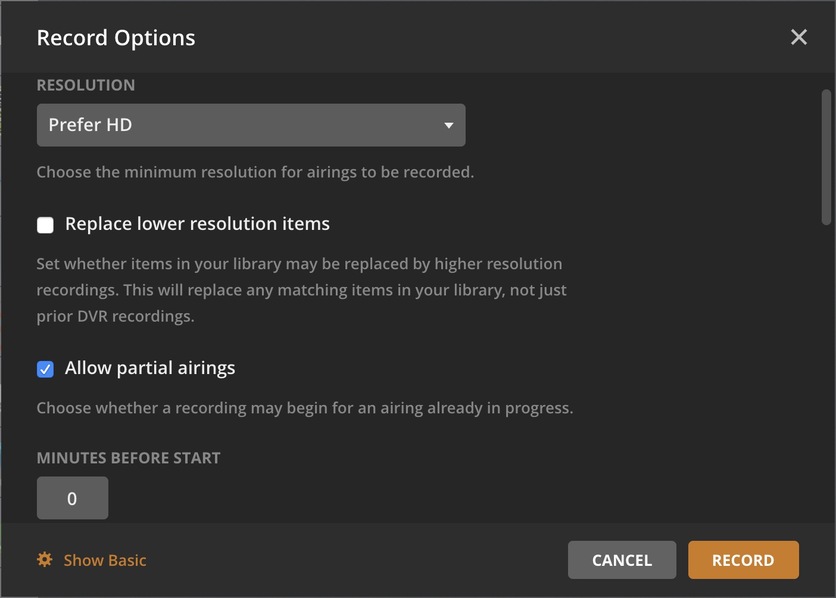Viewport: 836px width, 598px height.
Task: Click the RESOLUTION section heading
Action: coord(86,86)
